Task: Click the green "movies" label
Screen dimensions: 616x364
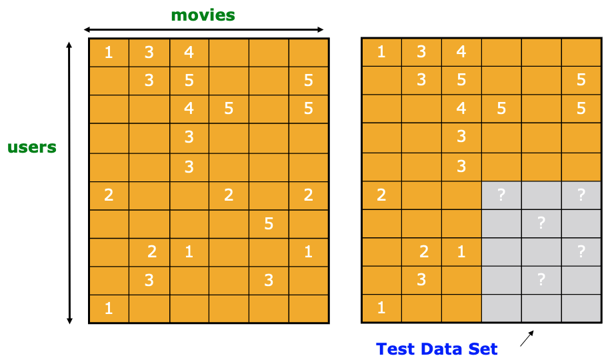Action: pos(203,15)
